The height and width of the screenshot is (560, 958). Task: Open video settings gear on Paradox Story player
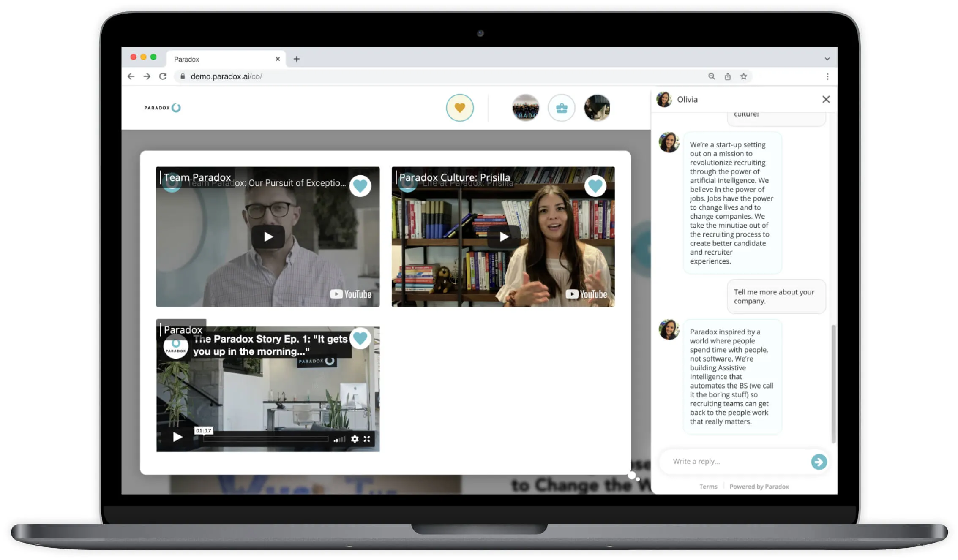[355, 439]
